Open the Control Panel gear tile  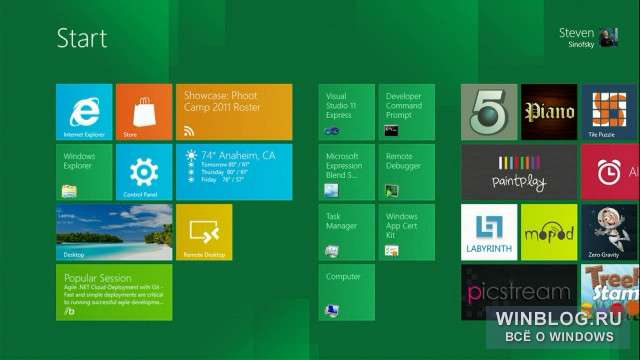[144, 172]
